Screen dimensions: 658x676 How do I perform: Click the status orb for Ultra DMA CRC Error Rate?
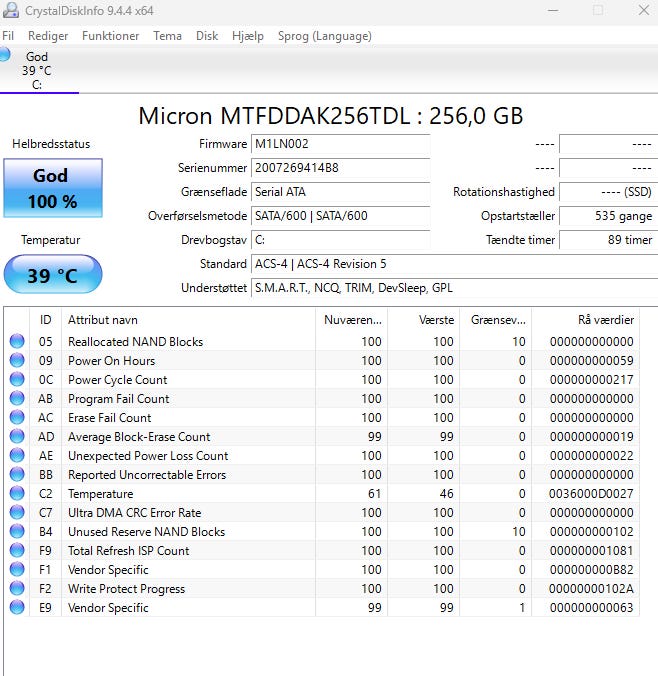(x=17, y=513)
